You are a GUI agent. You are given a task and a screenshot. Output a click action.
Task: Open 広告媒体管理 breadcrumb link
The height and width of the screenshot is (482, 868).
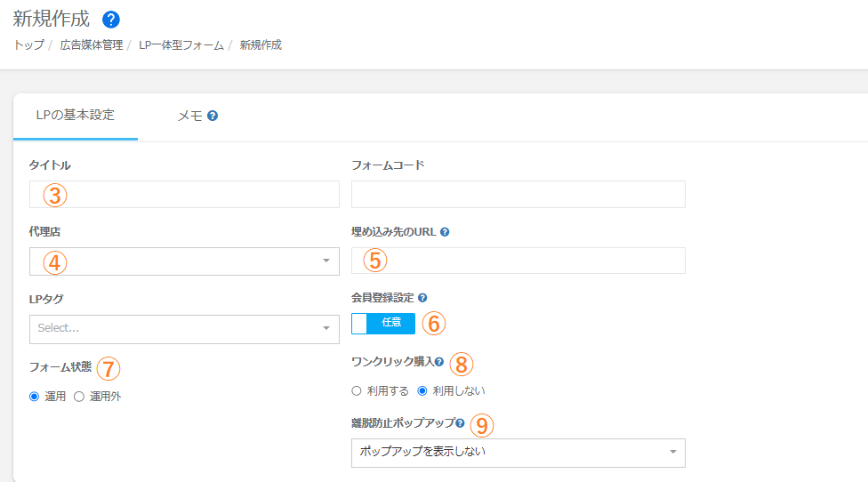92,44
